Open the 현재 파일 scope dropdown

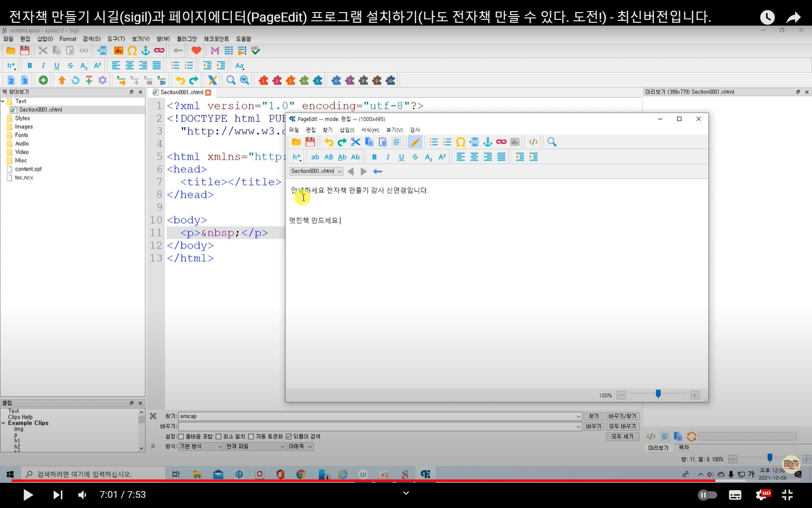click(x=255, y=447)
